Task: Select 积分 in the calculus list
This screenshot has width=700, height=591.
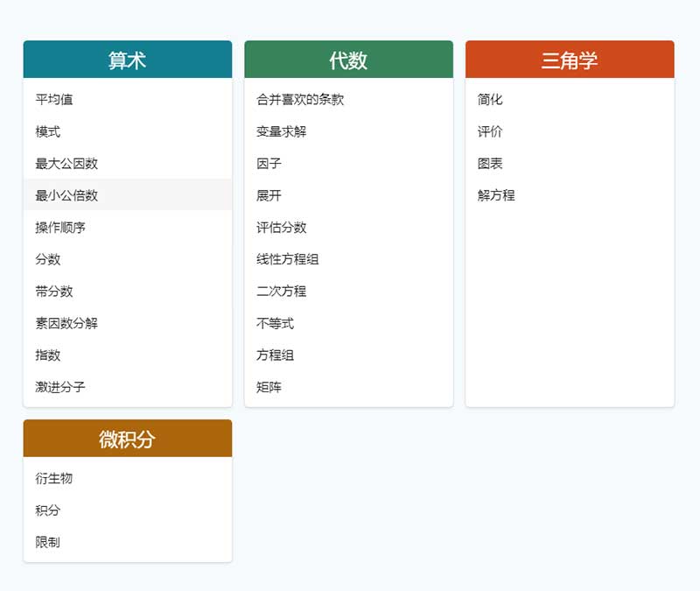Action: tap(44, 510)
